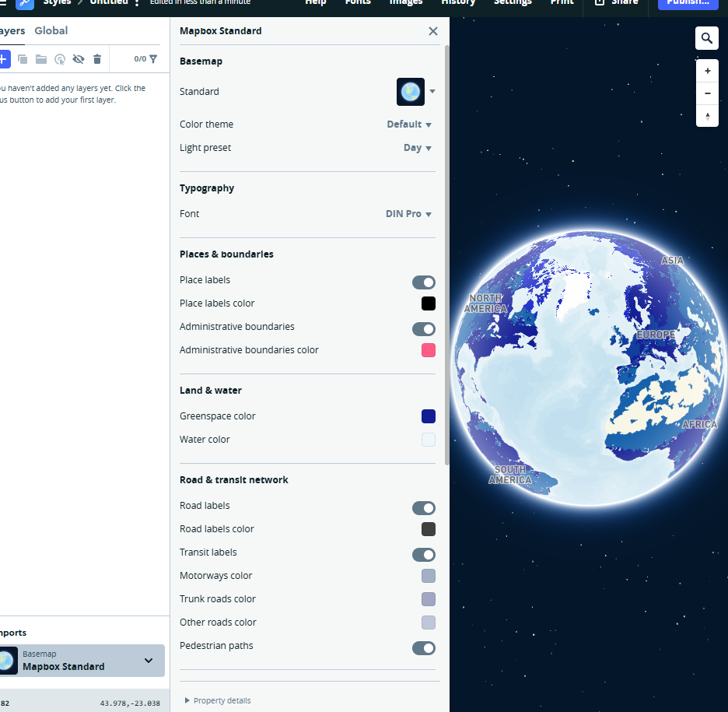Zoom out with the minus button

706,93
